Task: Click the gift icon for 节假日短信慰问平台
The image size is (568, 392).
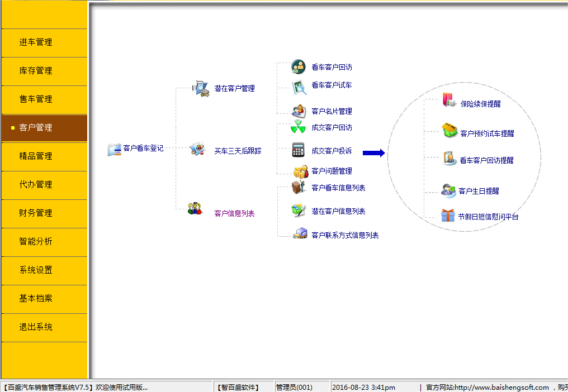Action: (x=448, y=215)
